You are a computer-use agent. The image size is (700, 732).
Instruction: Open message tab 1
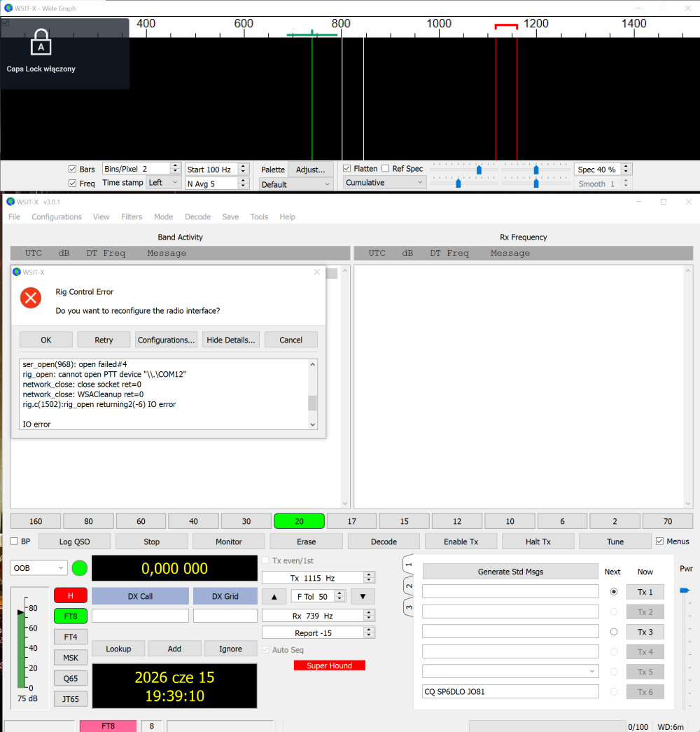pos(408,565)
